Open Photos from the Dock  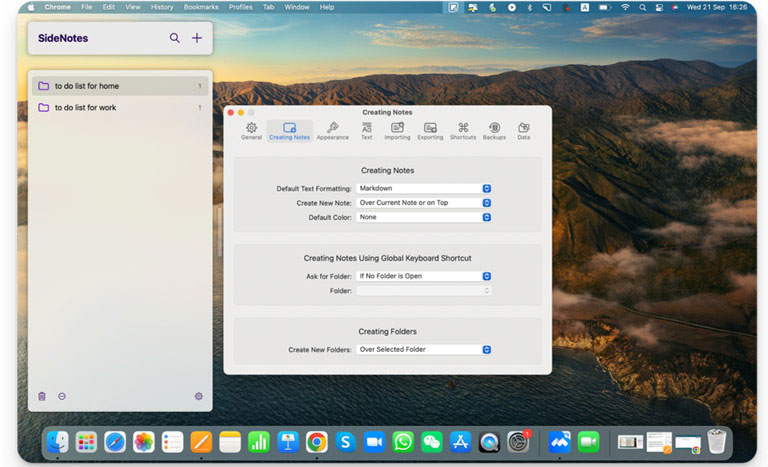pos(144,442)
